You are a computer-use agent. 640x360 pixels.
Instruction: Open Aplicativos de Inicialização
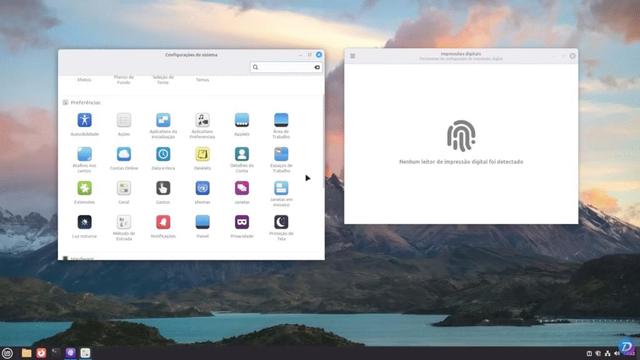pyautogui.click(x=163, y=126)
